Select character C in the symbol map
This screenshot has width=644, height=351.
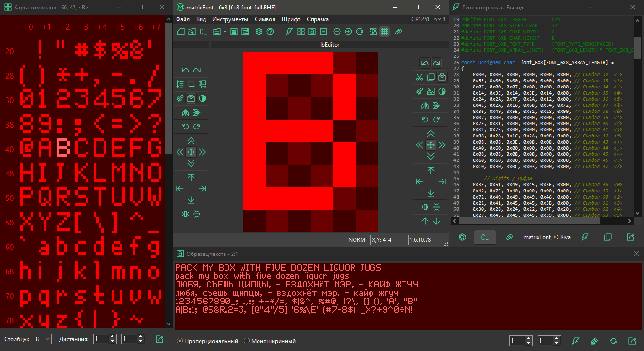click(82, 148)
